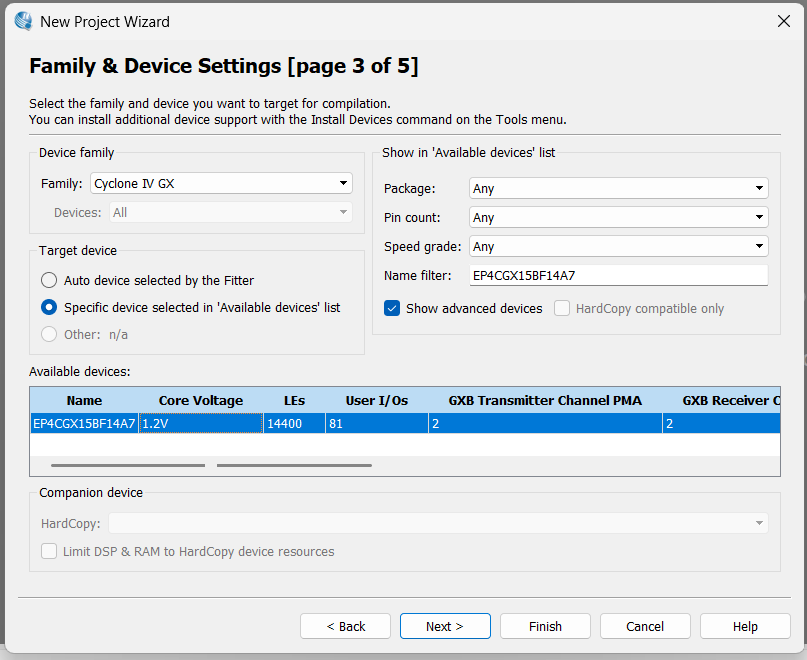Click the Finish button
The image size is (807, 660).
tap(545, 626)
